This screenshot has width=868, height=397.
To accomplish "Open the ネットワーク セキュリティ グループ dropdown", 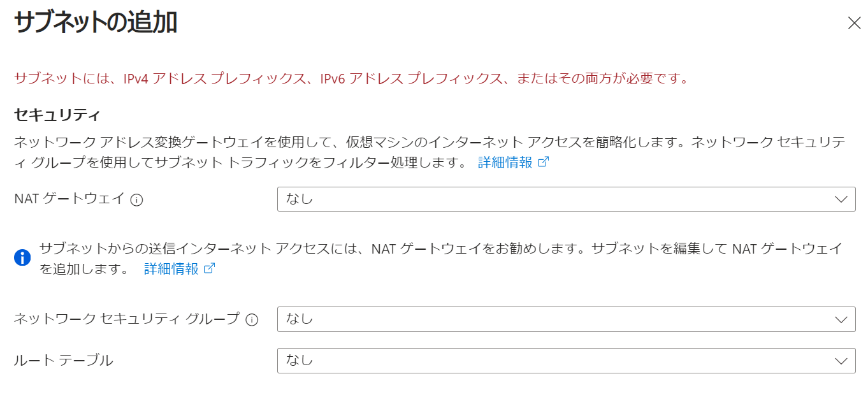I will point(566,319).
